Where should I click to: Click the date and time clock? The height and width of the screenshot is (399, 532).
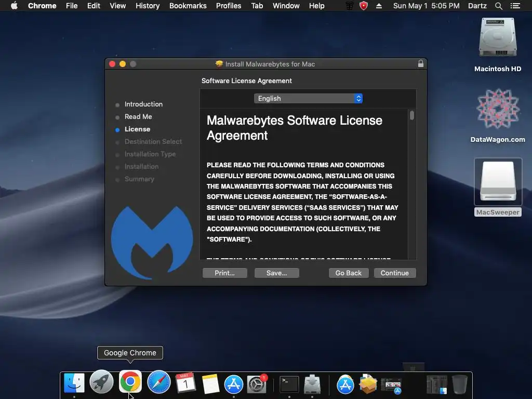coord(426,6)
